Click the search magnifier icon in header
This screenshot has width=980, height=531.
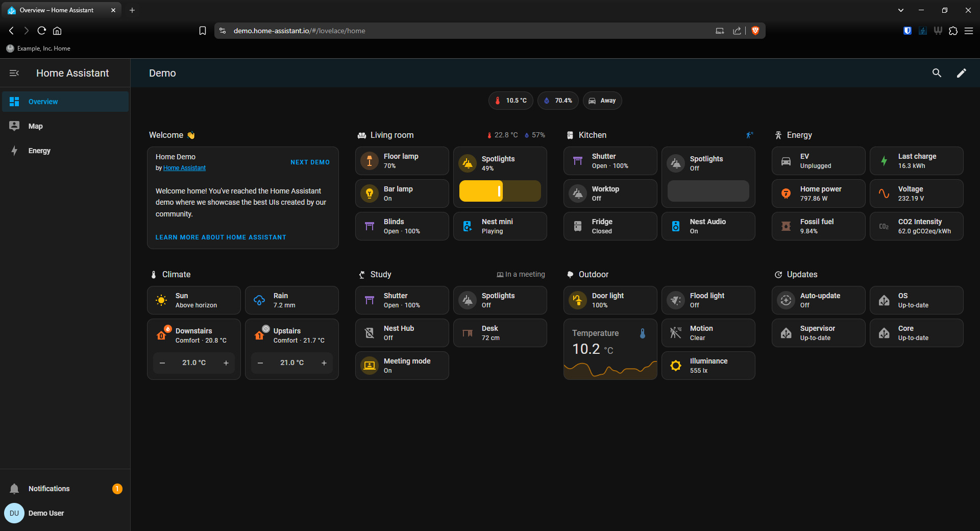point(937,73)
